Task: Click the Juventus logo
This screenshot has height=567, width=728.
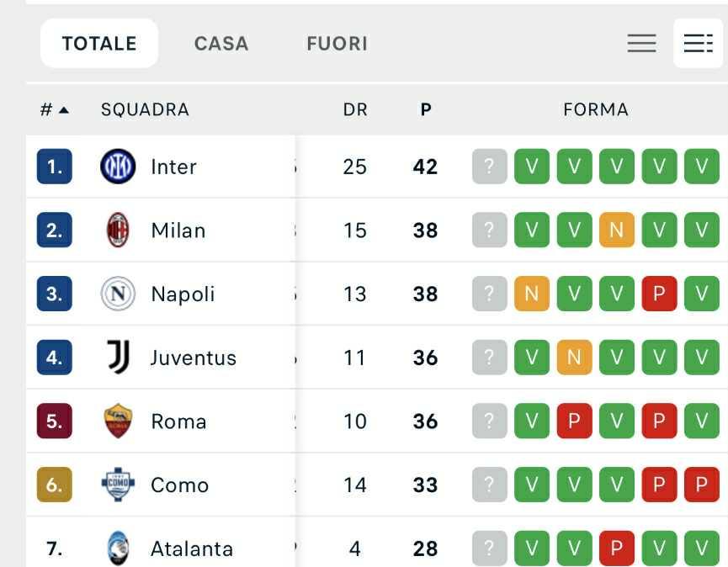Action: (116, 358)
